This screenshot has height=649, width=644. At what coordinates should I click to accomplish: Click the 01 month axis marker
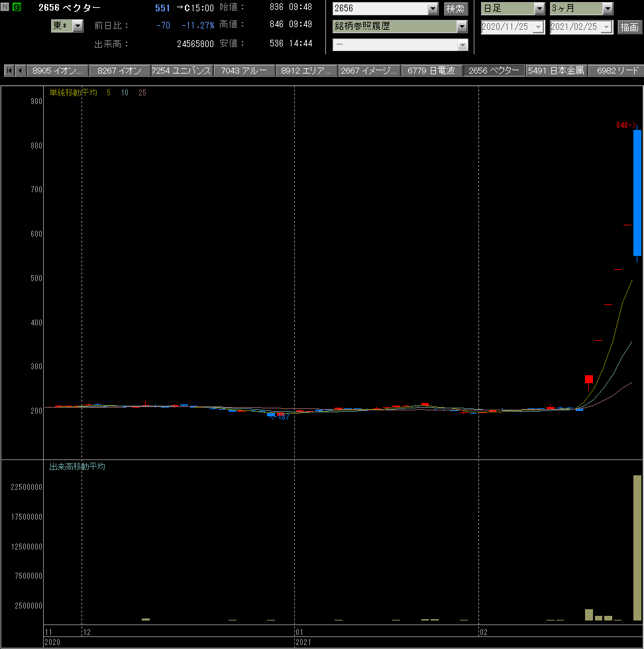pos(299,632)
